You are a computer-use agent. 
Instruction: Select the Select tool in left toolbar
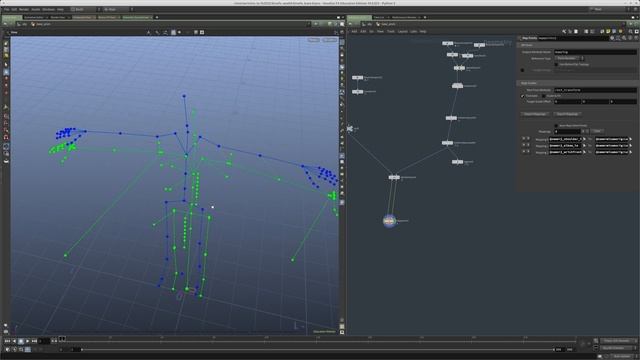[x=6, y=64]
